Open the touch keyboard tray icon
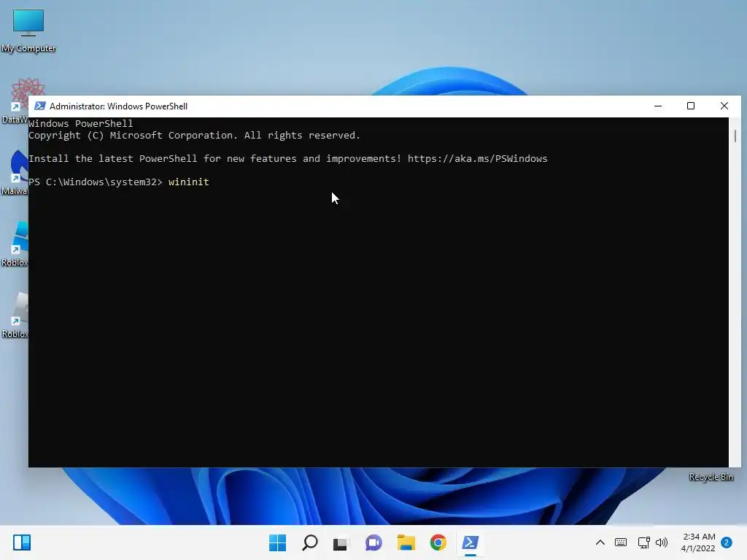The image size is (747, 560). [x=621, y=542]
